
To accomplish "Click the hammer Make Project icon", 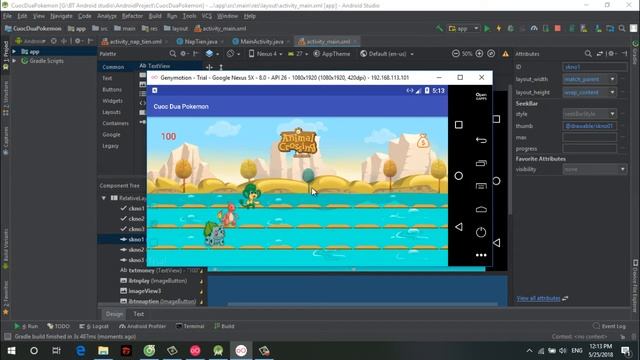I will [x=439, y=29].
